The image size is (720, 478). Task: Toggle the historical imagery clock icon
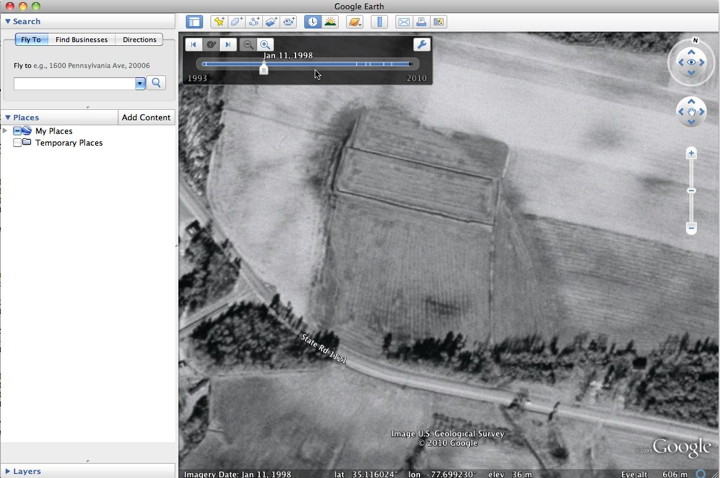point(312,21)
